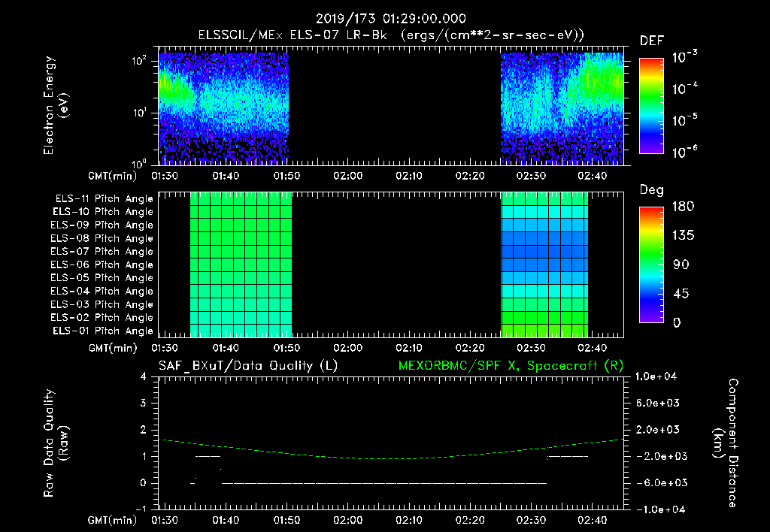Viewport: 770px width, 532px height.
Task: Click the Raw Data Quality axis label
Action: (x=55, y=443)
